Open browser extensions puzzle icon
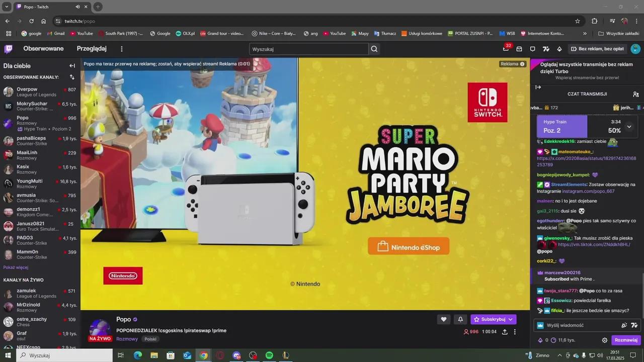The width and height of the screenshot is (644, 362). click(x=594, y=21)
